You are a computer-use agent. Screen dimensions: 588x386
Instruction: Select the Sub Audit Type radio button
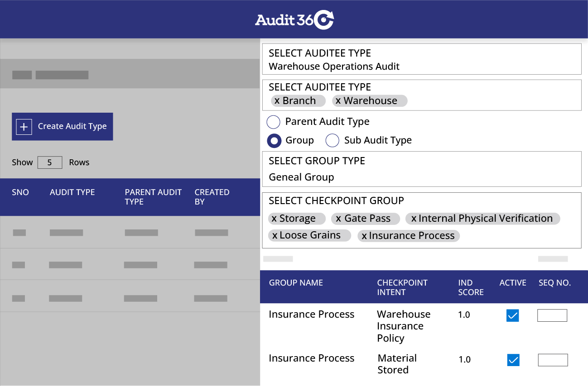333,140
